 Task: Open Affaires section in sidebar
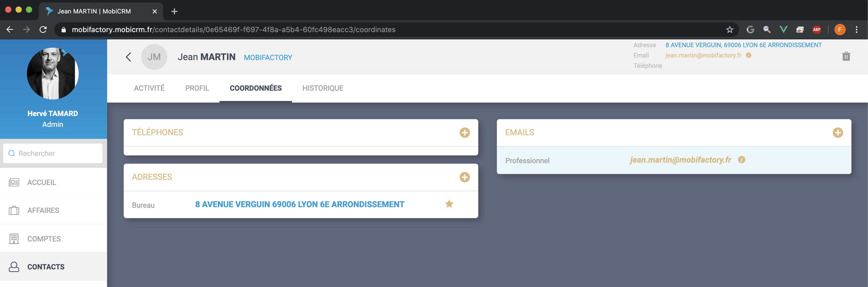(43, 210)
